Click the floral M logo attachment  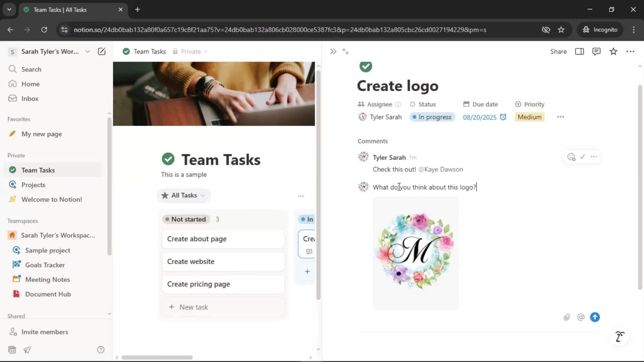click(x=416, y=253)
